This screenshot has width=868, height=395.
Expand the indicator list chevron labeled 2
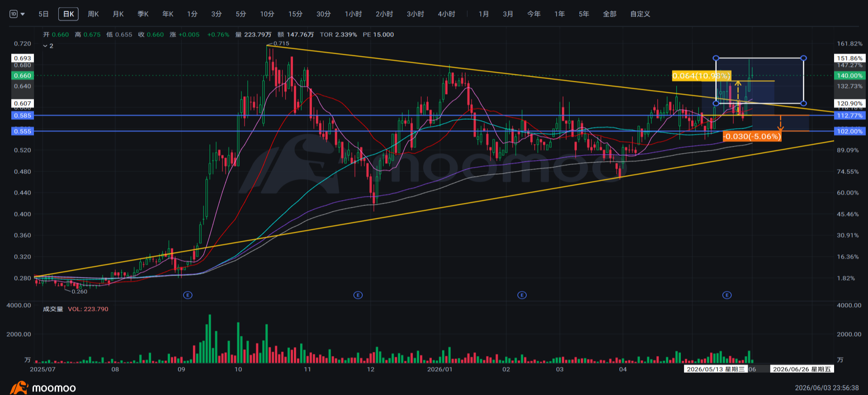[48, 46]
